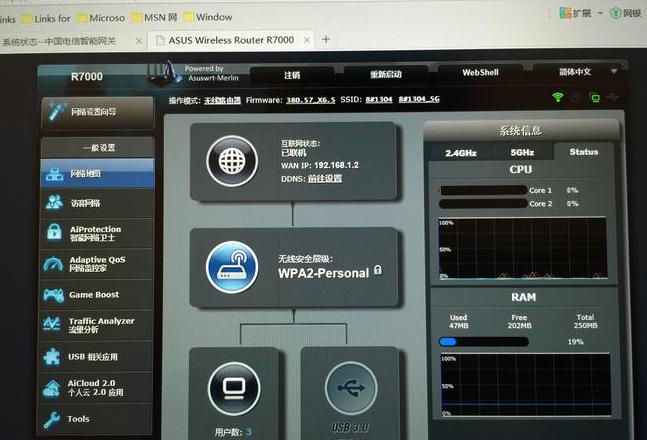Click the operation mode wireless router link
The width and height of the screenshot is (647, 440).
coord(222,100)
